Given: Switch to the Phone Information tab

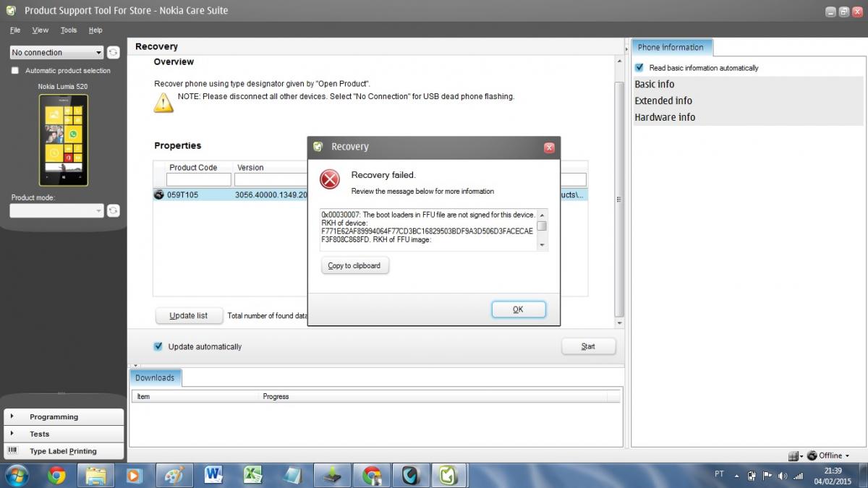Looking at the screenshot, I should [x=671, y=47].
